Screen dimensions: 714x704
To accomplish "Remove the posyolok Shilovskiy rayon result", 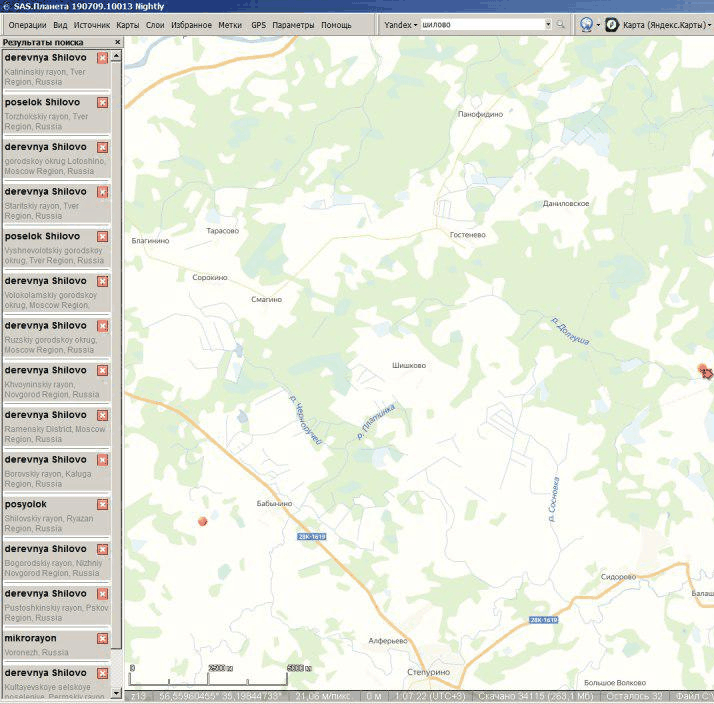I will (x=102, y=505).
